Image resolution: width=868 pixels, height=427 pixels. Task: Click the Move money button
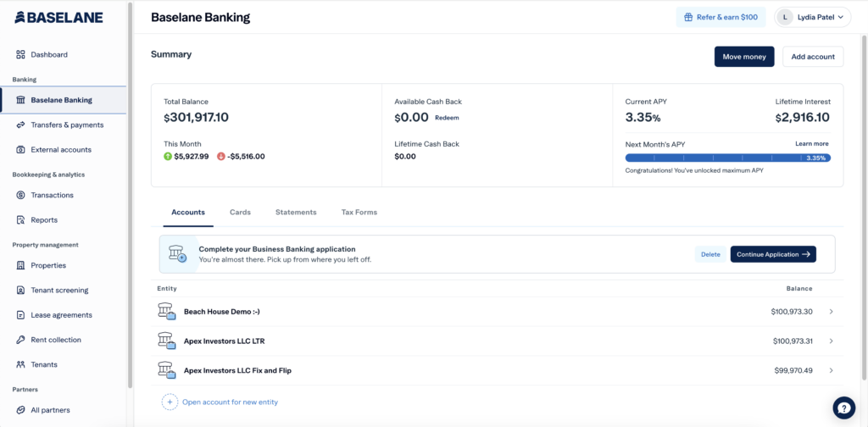(x=744, y=57)
